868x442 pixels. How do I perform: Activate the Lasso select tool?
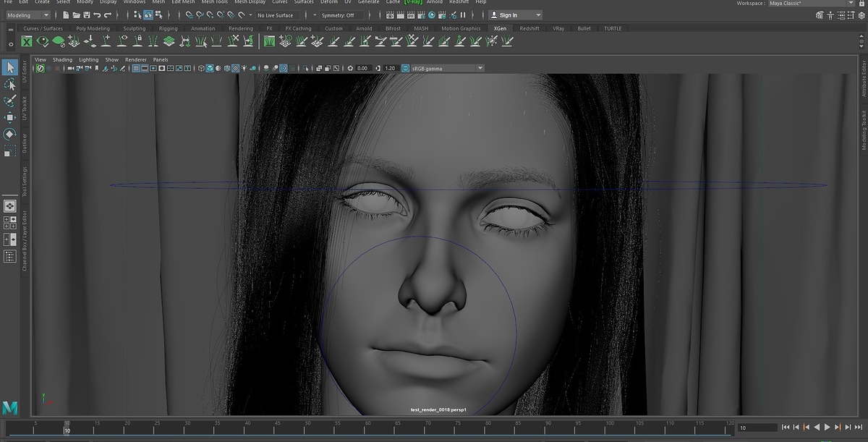(x=10, y=84)
